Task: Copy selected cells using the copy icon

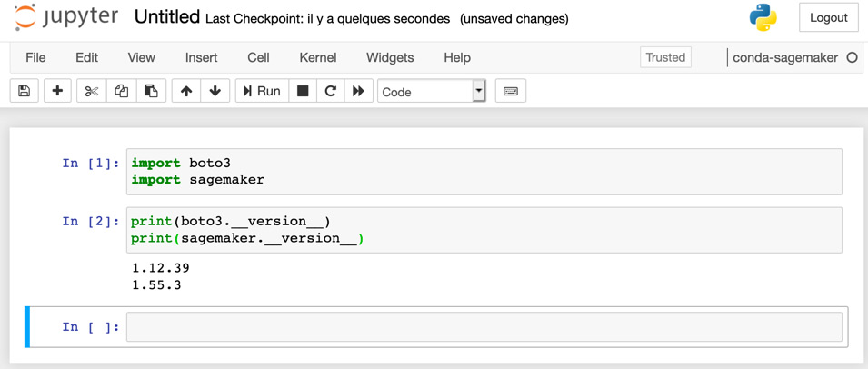Action: point(121,91)
